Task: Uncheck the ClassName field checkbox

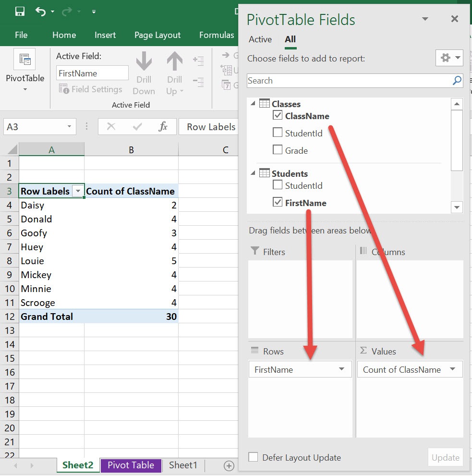Action: [278, 115]
